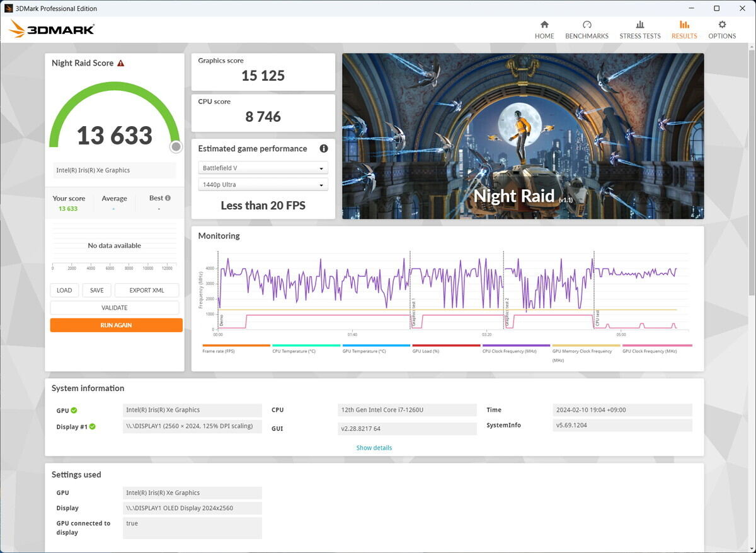Screen dimensions: 756x553
Task: Click the System information GPU name field
Action: pyautogui.click(x=192, y=410)
